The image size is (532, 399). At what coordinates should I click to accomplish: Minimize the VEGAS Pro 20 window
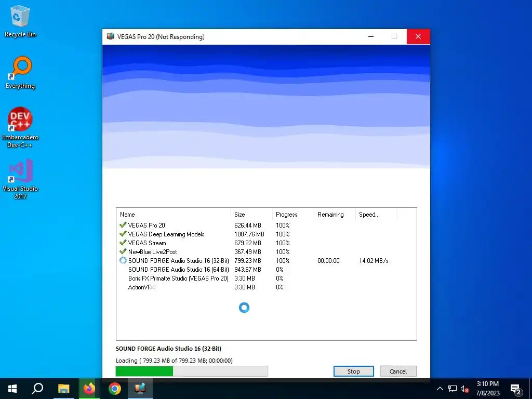coord(371,36)
